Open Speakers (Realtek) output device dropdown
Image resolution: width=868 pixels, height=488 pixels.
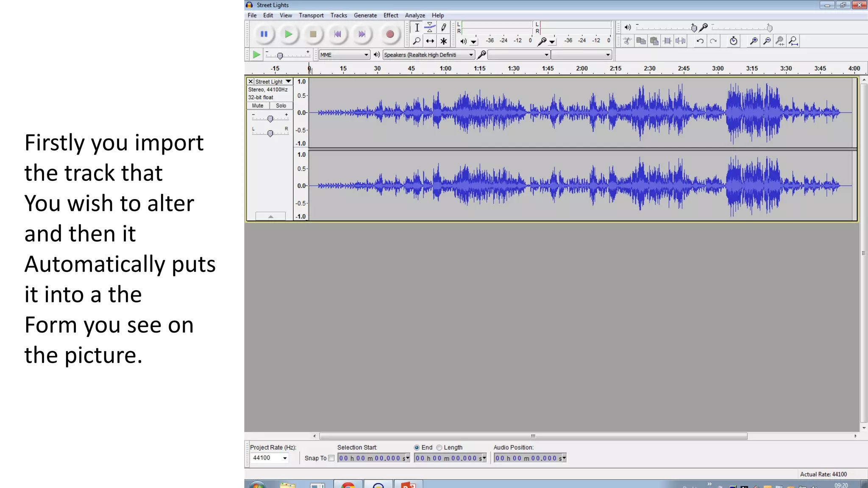(x=428, y=55)
